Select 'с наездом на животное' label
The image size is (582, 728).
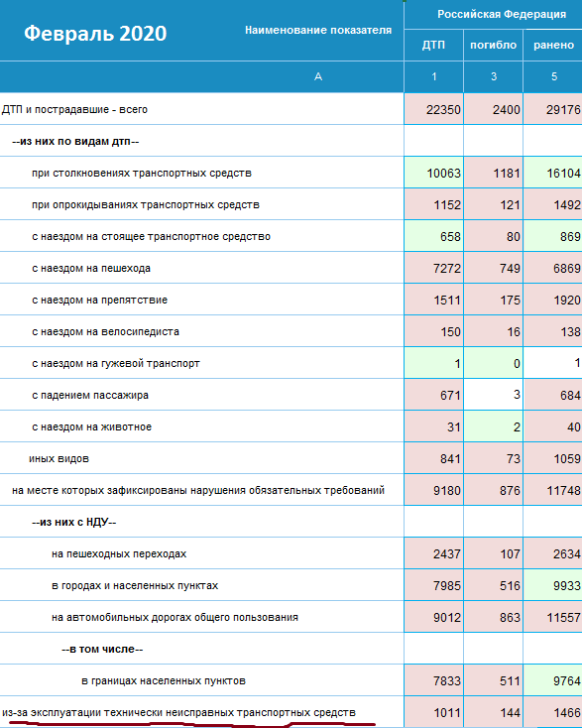click(x=91, y=426)
